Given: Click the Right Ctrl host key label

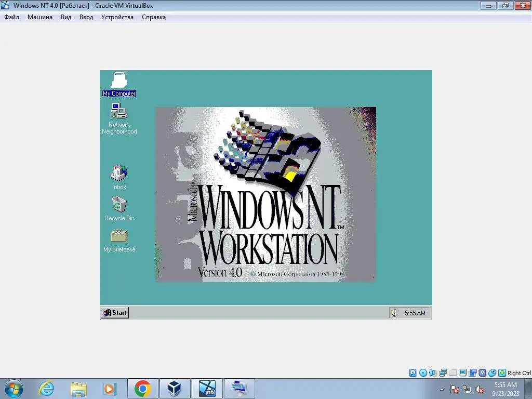Looking at the screenshot, I should [519, 373].
